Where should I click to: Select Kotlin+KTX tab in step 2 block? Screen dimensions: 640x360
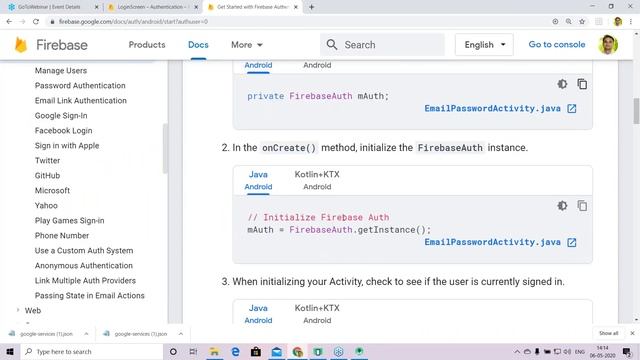[x=317, y=180]
